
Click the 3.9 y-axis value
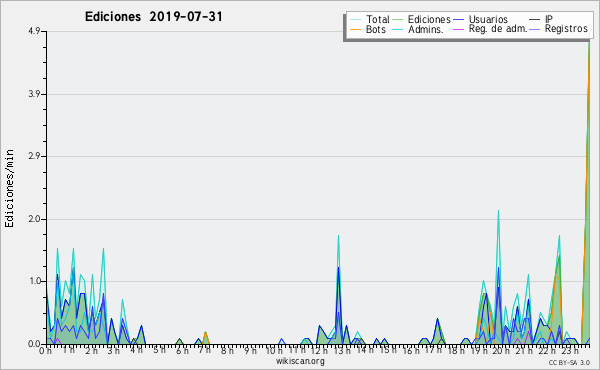(33, 94)
